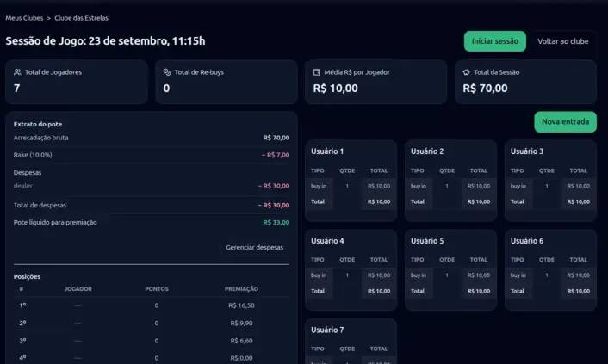Navigate to Meus Clubes breadcrumb
The width and height of the screenshot is (608, 364).
pyautogui.click(x=23, y=17)
